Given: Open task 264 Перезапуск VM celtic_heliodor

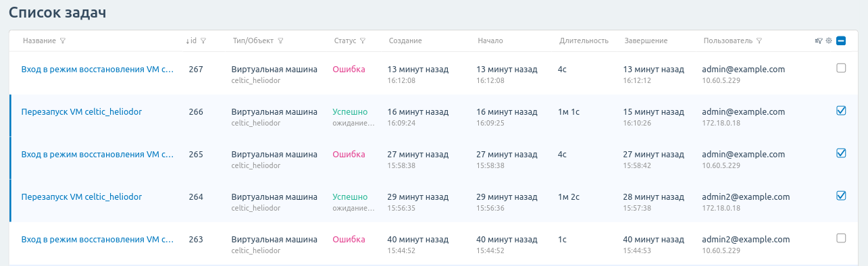Looking at the screenshot, I should point(82,197).
